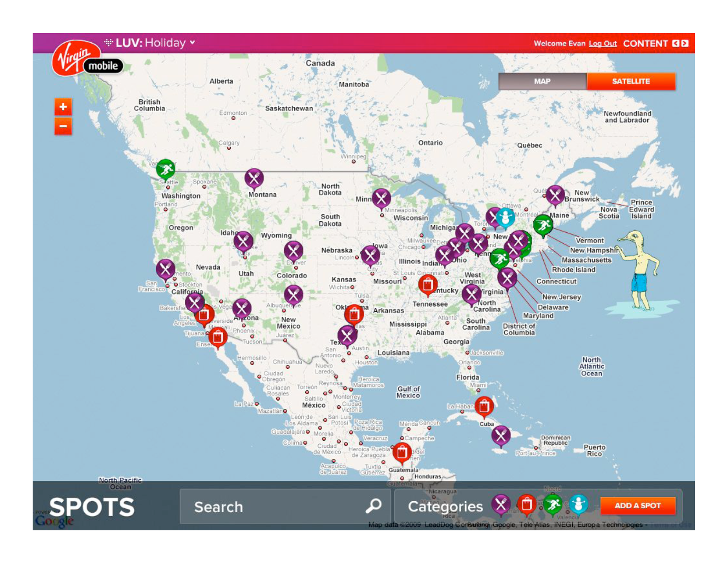Image resolution: width=728 pixels, height=563 pixels.
Task: Switch to MAP view
Action: tap(542, 81)
